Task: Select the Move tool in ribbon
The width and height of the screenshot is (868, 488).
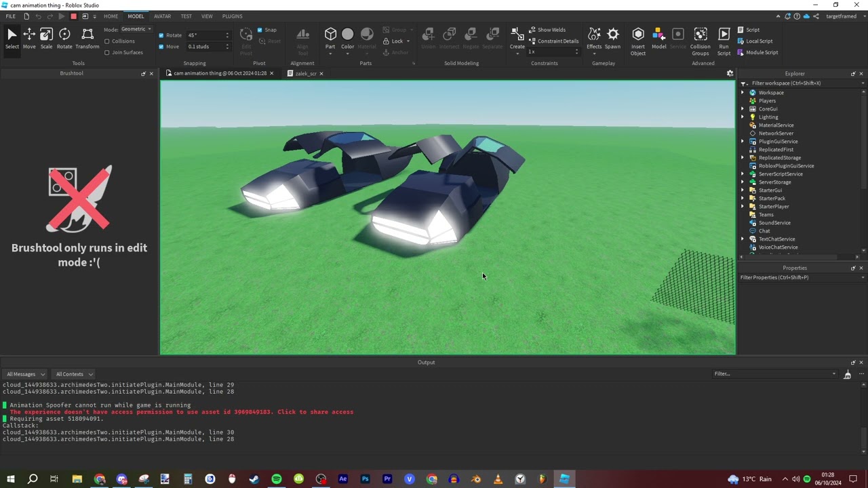Action: tap(29, 39)
